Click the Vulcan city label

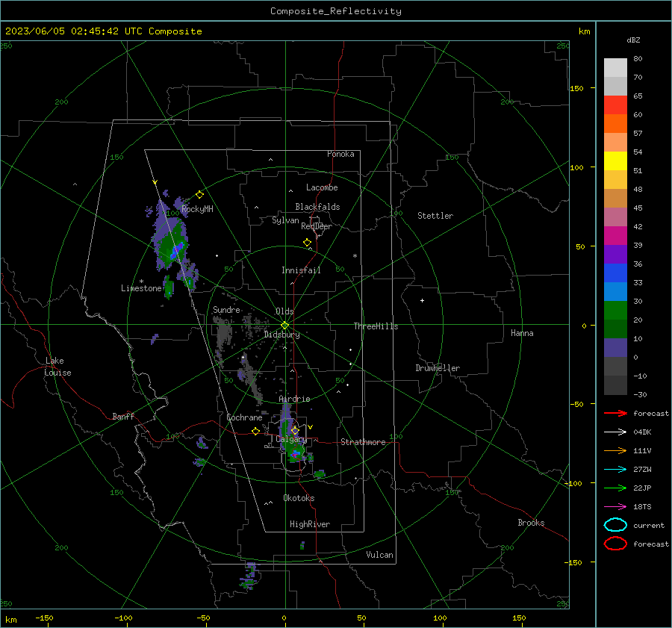(380, 555)
